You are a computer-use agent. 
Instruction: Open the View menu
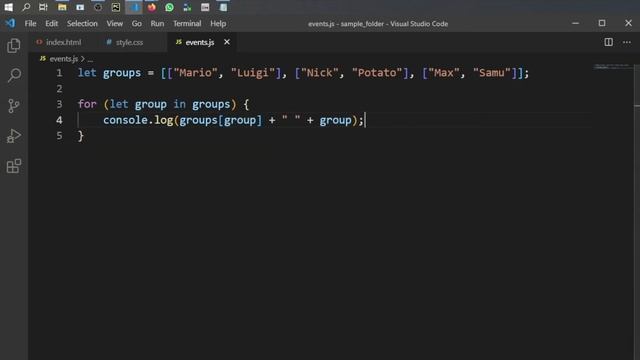pyautogui.click(x=115, y=24)
